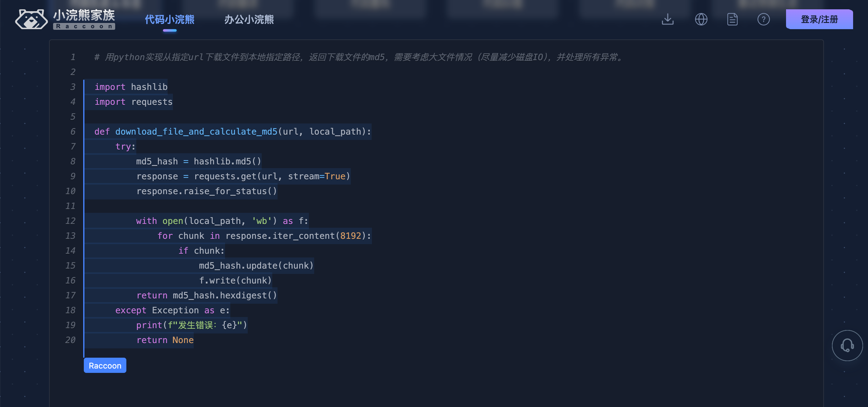Select the 代码小浣熊 tab
868x407 pixels.
(170, 20)
